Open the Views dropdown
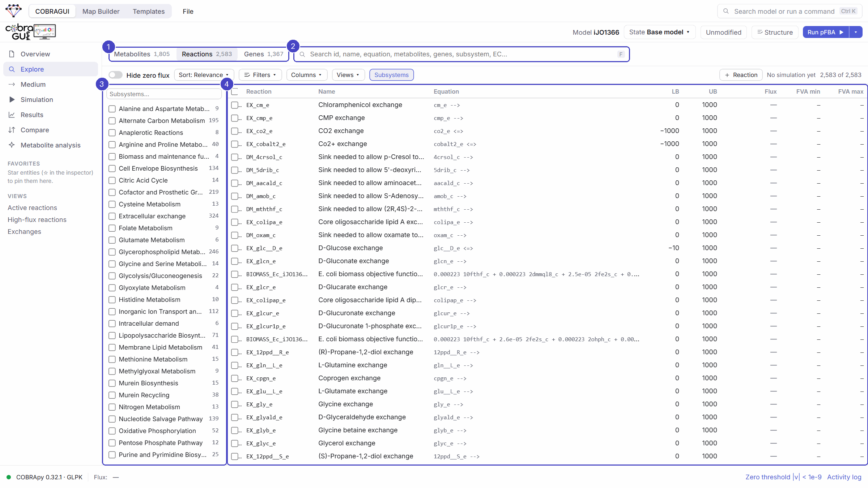868x488 pixels. pyautogui.click(x=348, y=75)
